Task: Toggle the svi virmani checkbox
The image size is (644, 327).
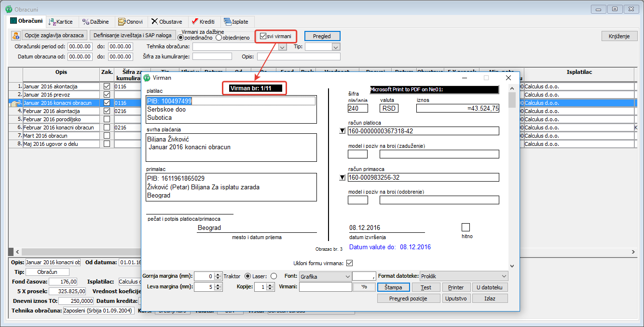Action: click(263, 36)
